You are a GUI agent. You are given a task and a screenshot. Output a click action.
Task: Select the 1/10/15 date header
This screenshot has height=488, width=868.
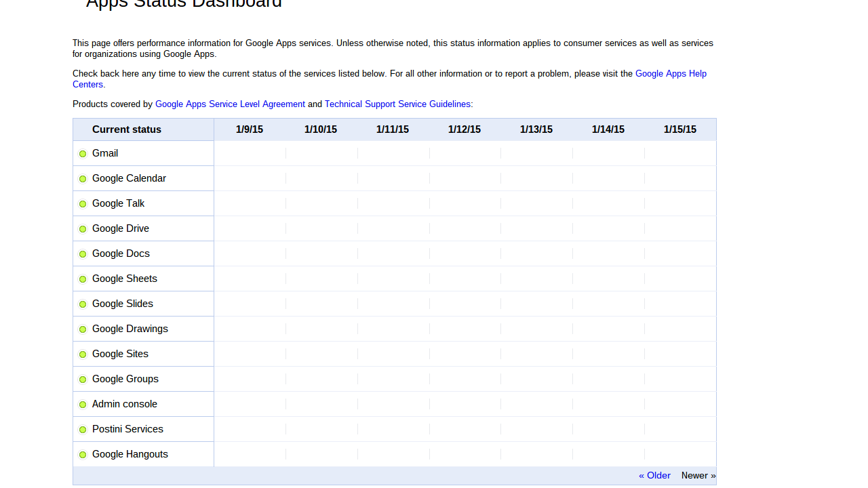point(321,129)
